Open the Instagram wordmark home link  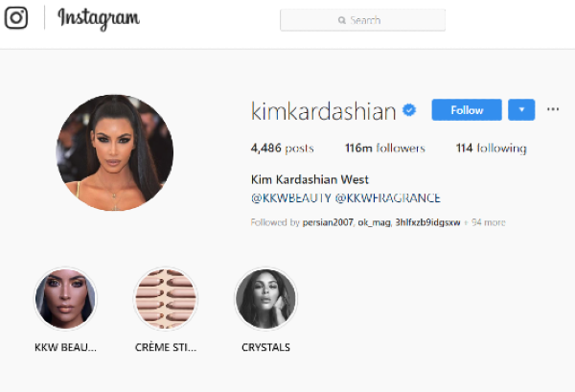tap(99, 19)
